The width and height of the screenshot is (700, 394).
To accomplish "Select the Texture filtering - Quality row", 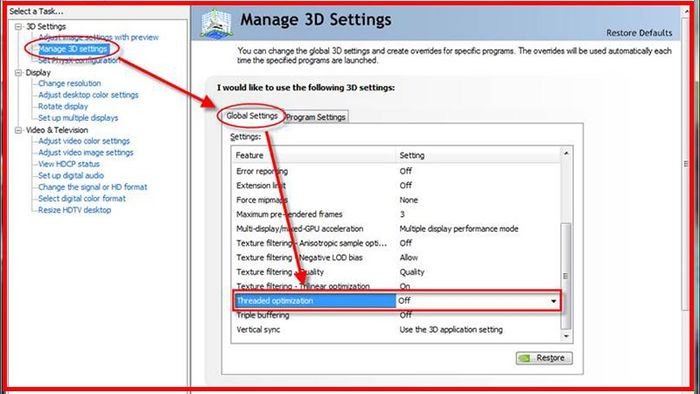I will point(396,272).
